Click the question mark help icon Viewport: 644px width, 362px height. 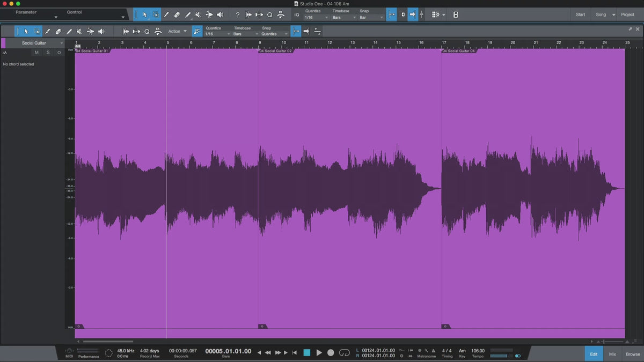click(x=238, y=15)
